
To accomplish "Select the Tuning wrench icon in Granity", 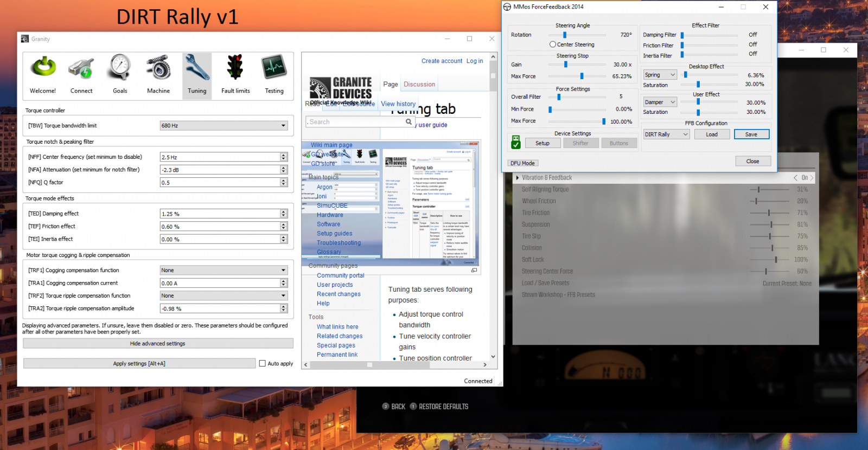I will [197, 75].
